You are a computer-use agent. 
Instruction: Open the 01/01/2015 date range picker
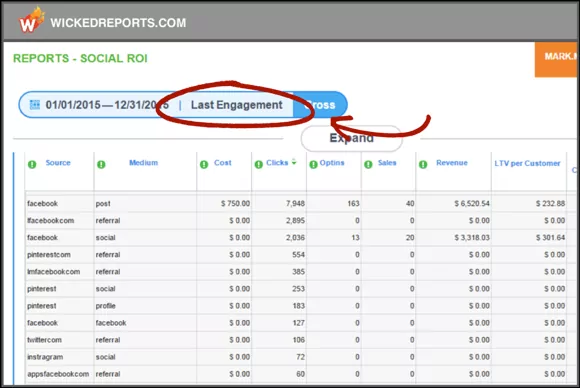pos(107,105)
